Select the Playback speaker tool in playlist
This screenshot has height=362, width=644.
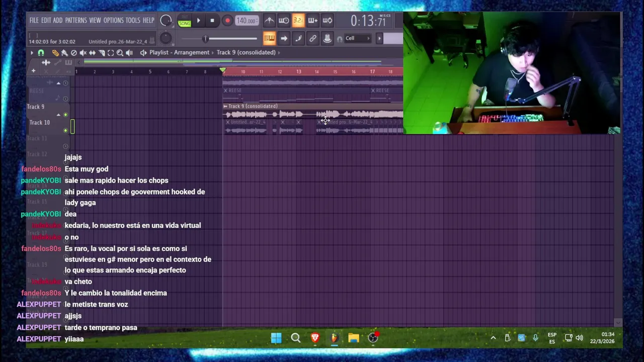click(x=129, y=52)
